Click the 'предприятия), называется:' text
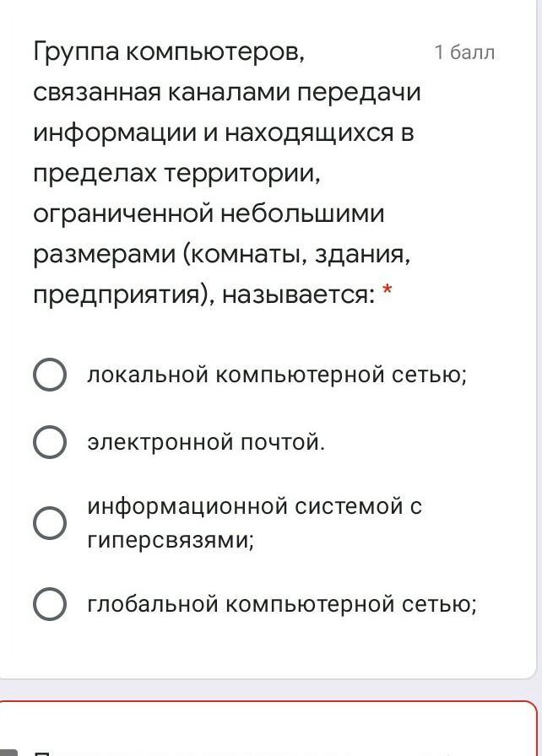The height and width of the screenshot is (756, 542). tap(203, 294)
